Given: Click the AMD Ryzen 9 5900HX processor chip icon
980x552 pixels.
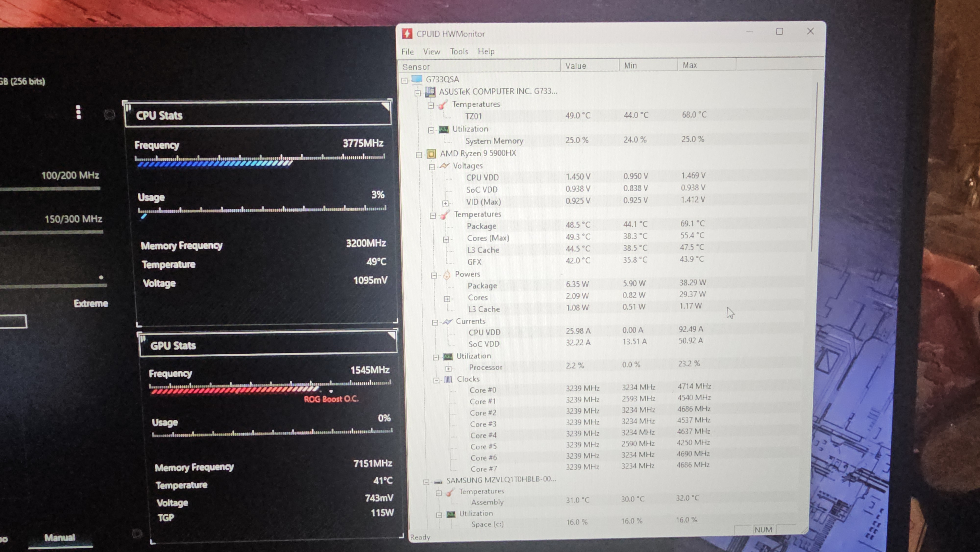Looking at the screenshot, I should pos(432,154).
